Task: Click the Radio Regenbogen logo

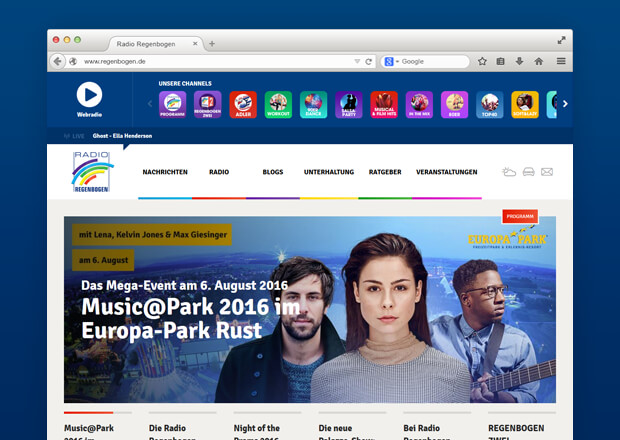Action: [92, 172]
